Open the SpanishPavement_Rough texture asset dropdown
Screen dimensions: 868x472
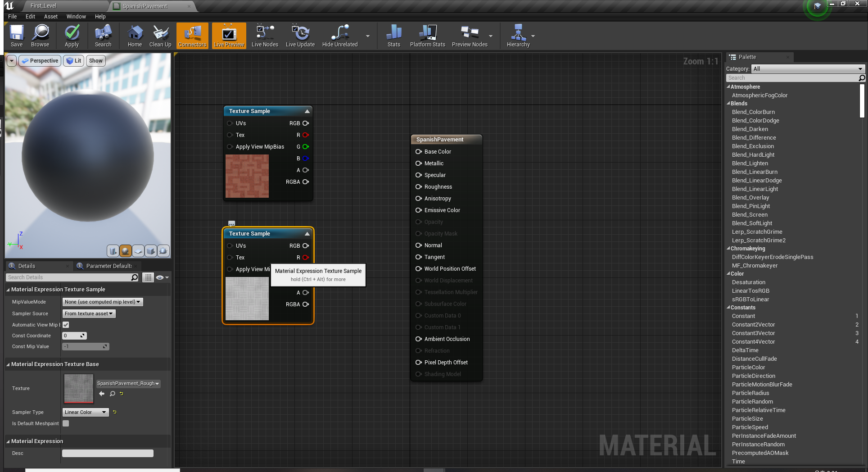click(128, 383)
